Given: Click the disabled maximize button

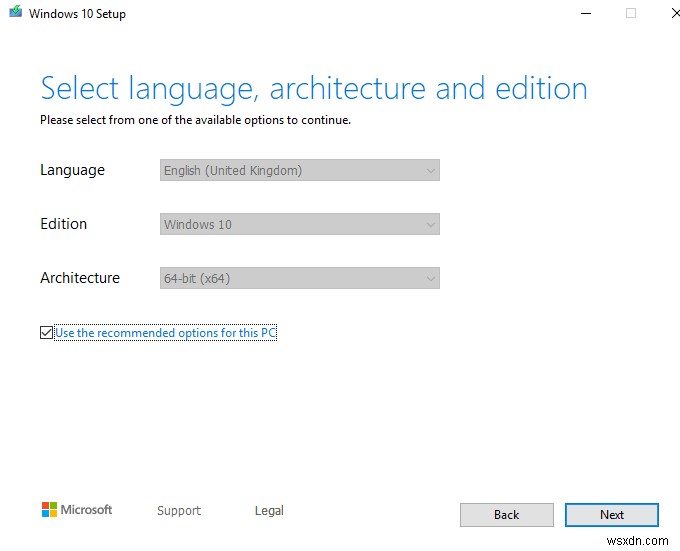Looking at the screenshot, I should pyautogui.click(x=631, y=13).
